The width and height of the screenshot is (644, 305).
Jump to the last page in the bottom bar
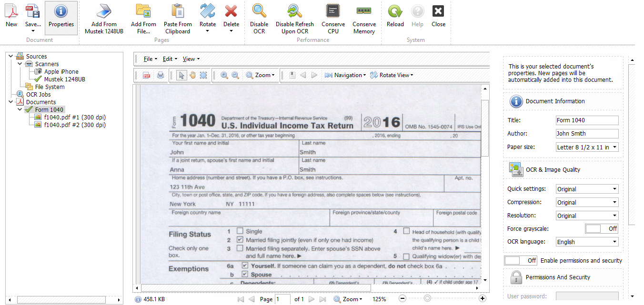(x=322, y=299)
